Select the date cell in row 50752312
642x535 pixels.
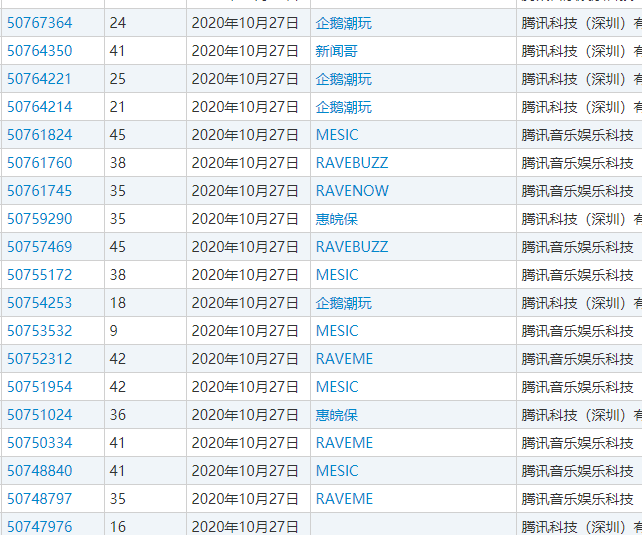pyautogui.click(x=249, y=359)
